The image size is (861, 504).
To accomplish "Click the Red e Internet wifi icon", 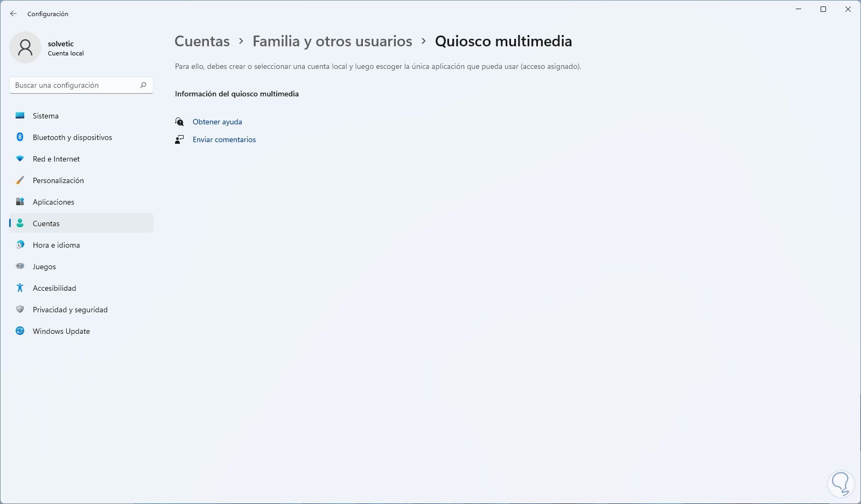I will pyautogui.click(x=20, y=159).
